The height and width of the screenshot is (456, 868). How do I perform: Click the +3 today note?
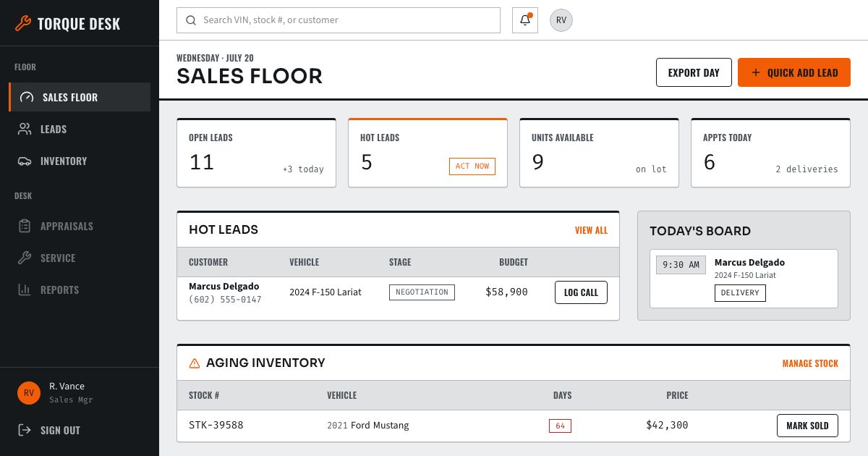(303, 169)
